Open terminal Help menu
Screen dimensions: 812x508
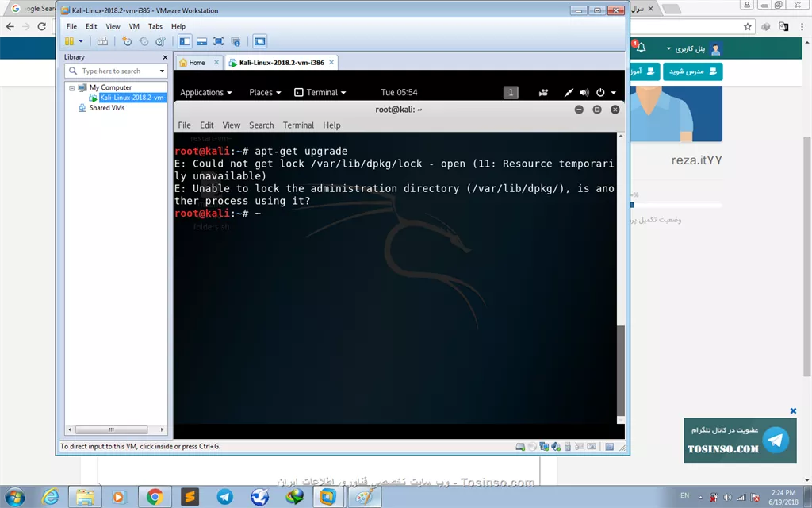[332, 125]
